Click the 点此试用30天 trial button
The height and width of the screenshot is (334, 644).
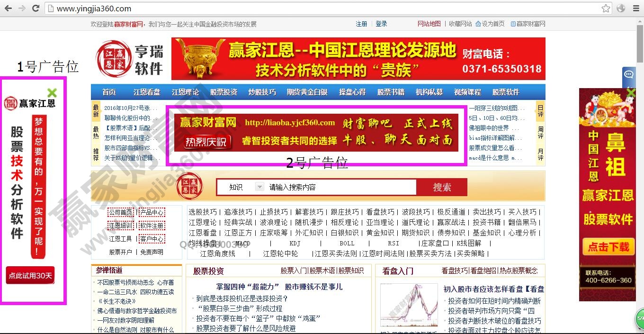click(x=30, y=275)
